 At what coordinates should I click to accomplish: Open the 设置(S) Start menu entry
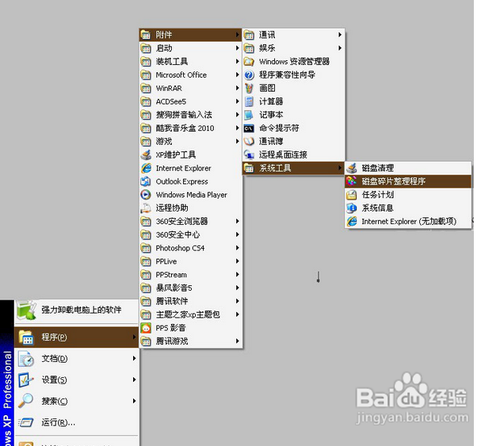pos(77,380)
